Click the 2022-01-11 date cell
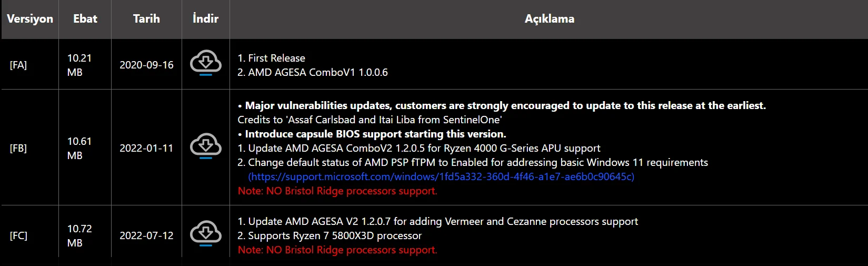The image size is (868, 266). [x=146, y=148]
